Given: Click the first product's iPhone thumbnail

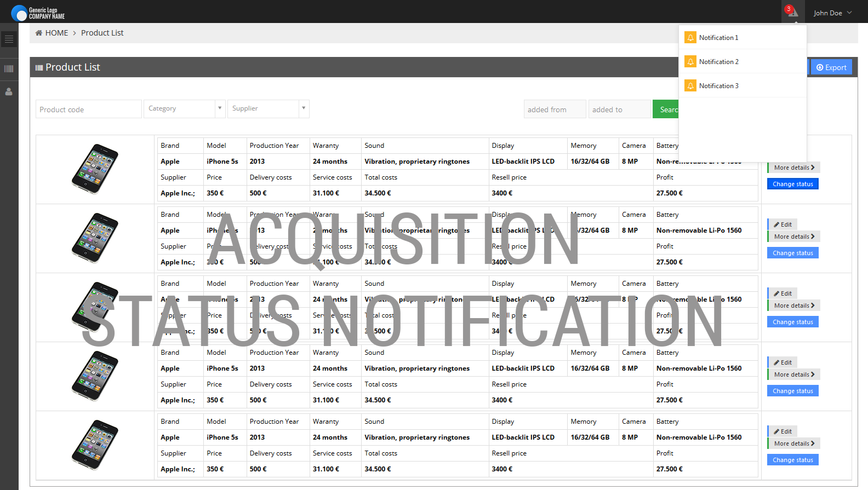Looking at the screenshot, I should (x=95, y=169).
